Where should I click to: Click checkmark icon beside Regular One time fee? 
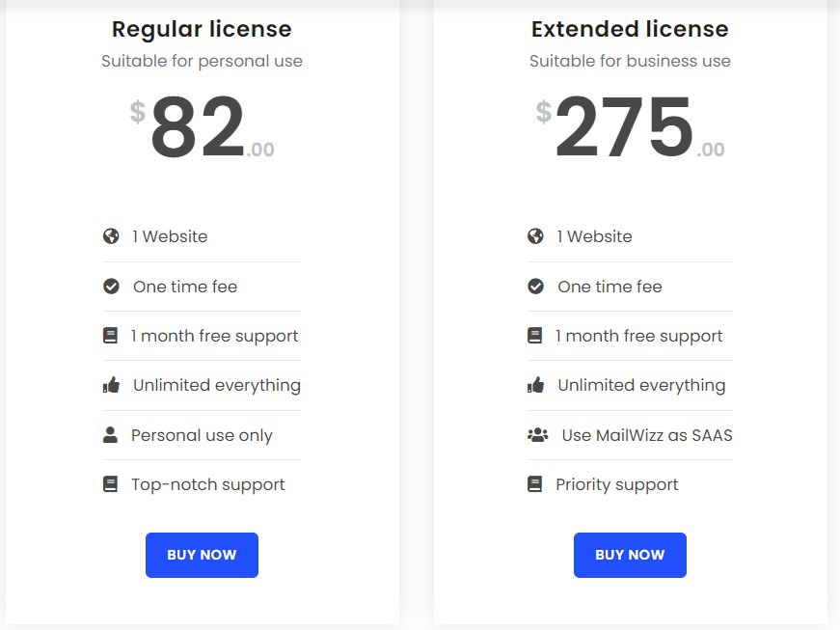pyautogui.click(x=111, y=287)
